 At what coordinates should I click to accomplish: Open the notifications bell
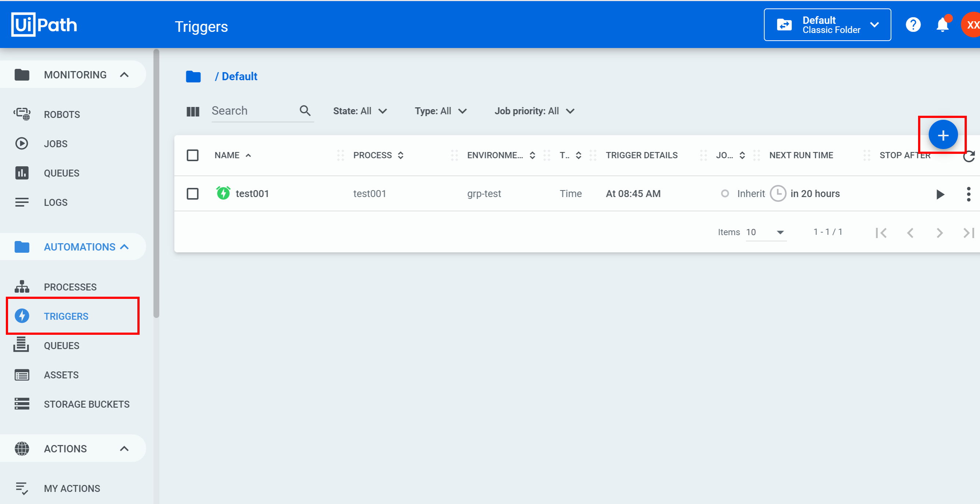tap(942, 25)
